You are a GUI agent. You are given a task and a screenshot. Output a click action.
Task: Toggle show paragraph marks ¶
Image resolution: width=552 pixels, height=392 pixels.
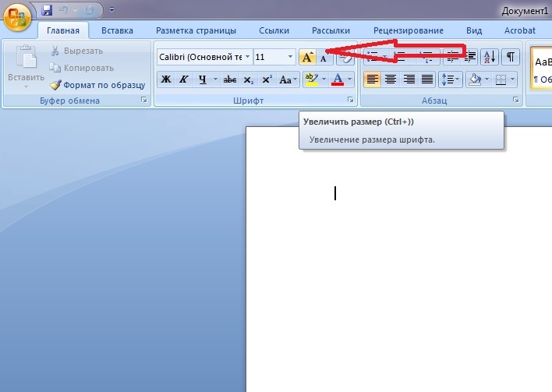click(511, 57)
